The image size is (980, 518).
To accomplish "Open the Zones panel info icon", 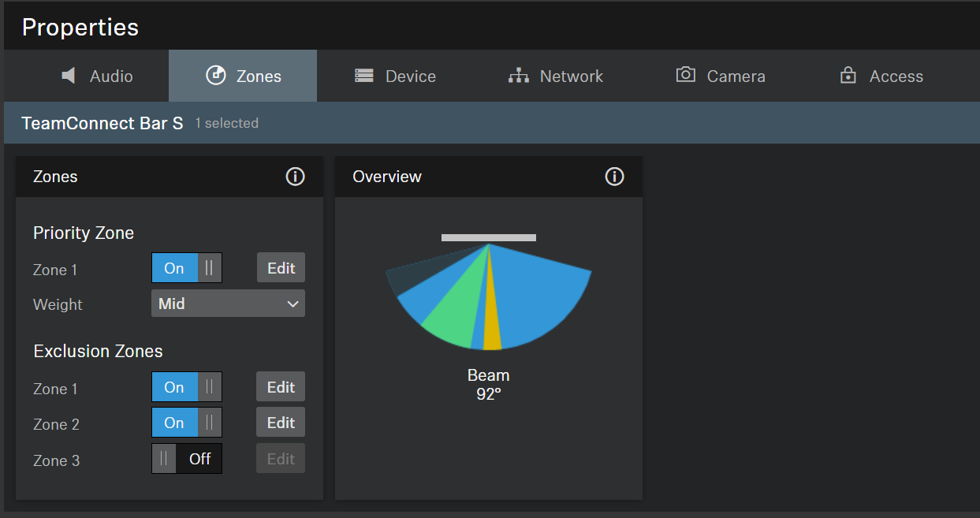I will (295, 177).
